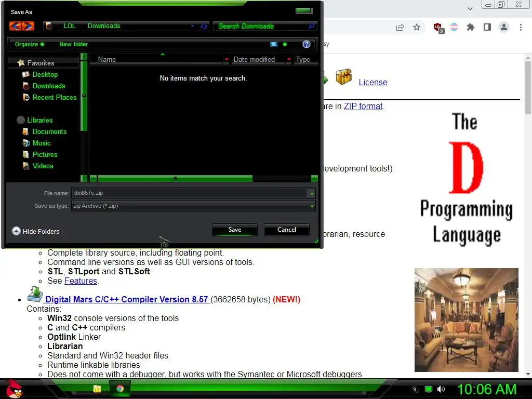Open the view options dropdown dot

[x=285, y=44]
